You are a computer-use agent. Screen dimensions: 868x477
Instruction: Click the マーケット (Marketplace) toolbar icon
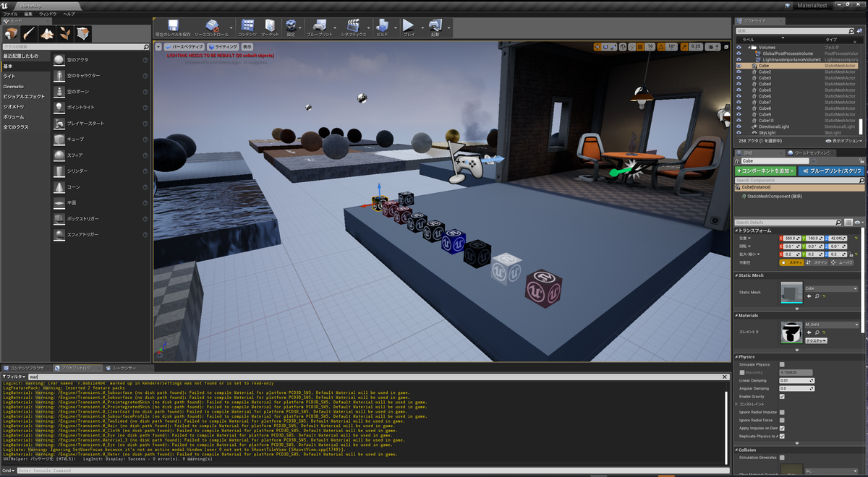click(x=268, y=25)
